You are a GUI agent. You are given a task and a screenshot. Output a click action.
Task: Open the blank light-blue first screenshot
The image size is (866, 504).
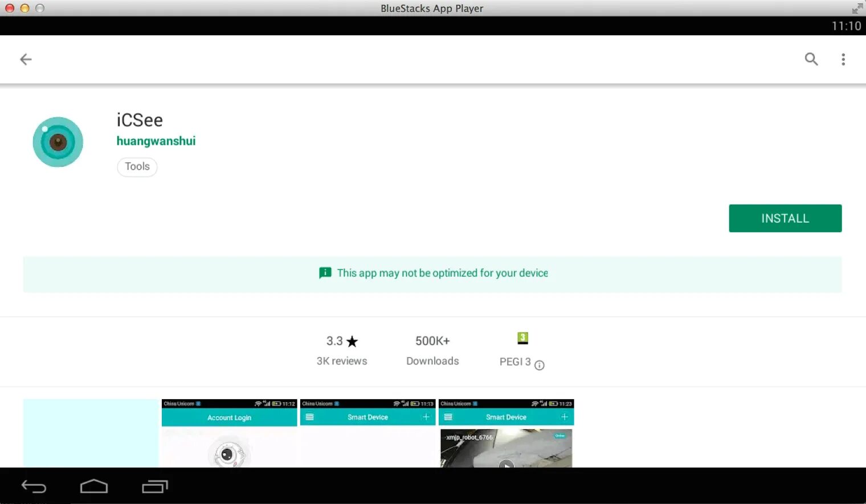click(91, 433)
